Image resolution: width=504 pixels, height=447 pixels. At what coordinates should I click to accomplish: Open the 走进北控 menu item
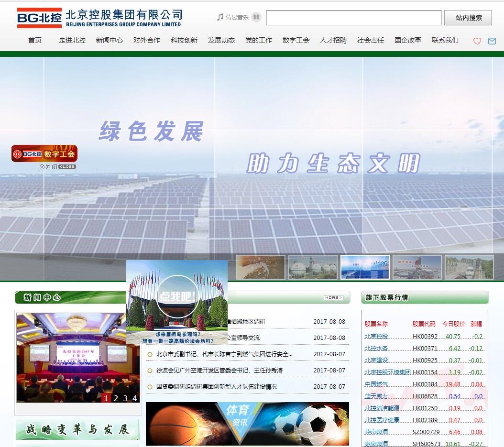(72, 40)
